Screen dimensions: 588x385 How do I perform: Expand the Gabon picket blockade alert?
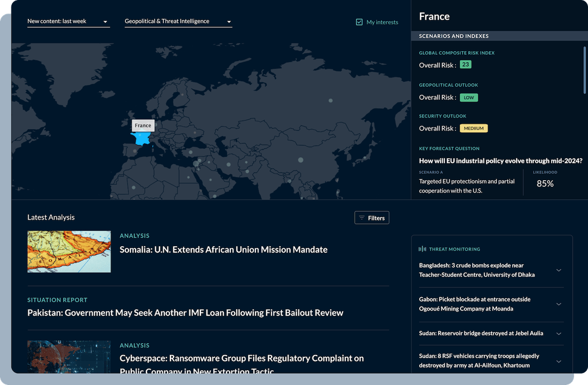pyautogui.click(x=558, y=304)
